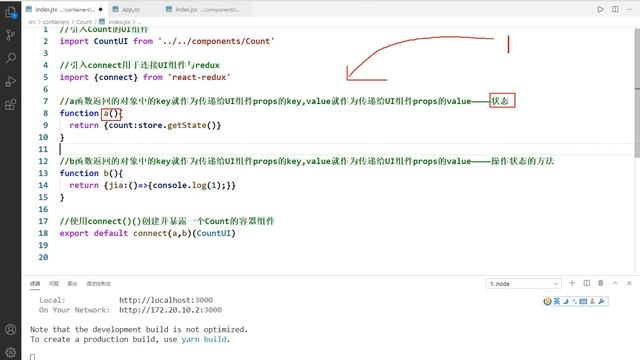640x360 pixels.
Task: Open the Extensions view
Action: (x=11, y=104)
